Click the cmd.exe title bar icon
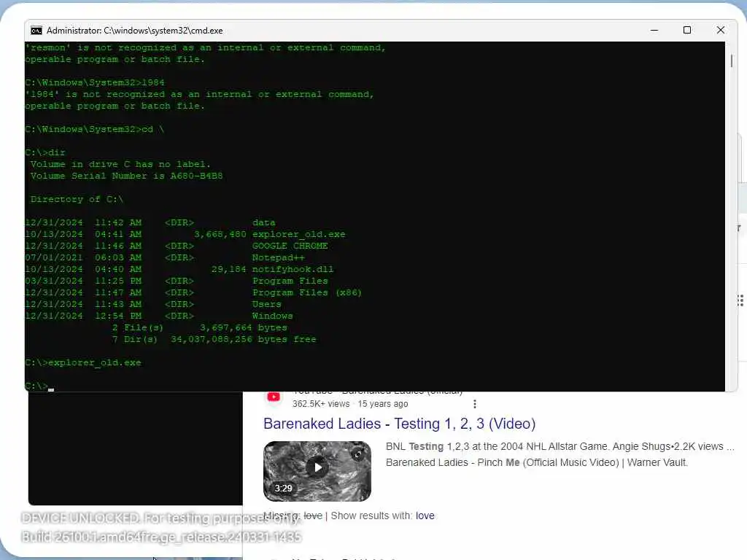This screenshot has width=747, height=560. coord(36,31)
